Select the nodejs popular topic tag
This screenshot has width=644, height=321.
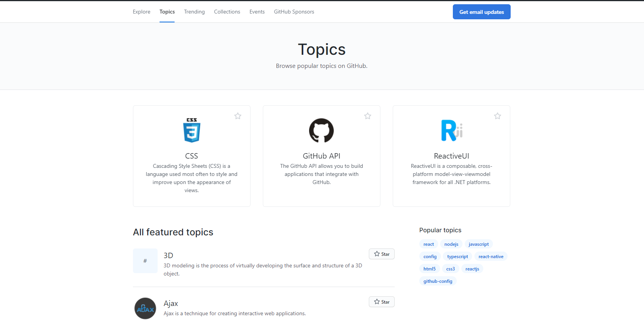pyautogui.click(x=451, y=244)
